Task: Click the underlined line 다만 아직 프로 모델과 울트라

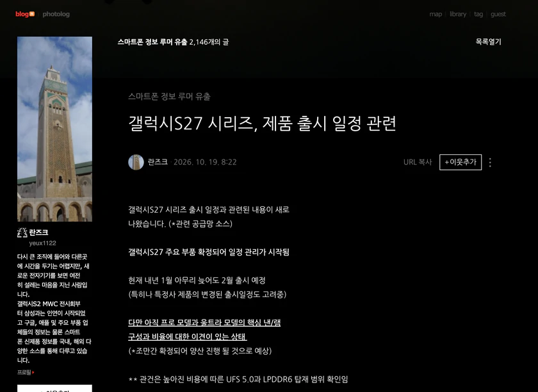Action: tap(204, 322)
